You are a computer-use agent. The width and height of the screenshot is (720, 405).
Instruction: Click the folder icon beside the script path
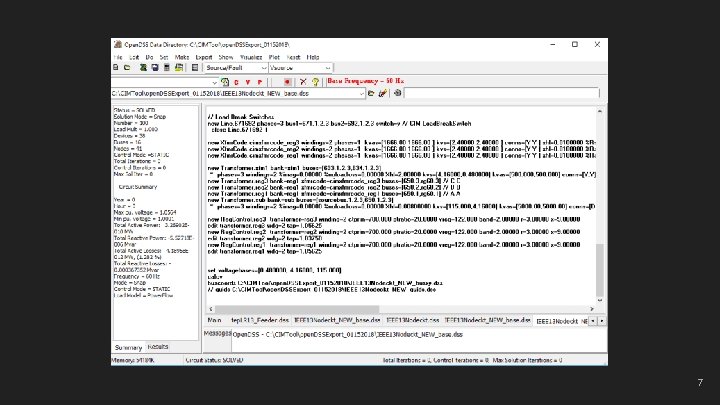(371, 93)
